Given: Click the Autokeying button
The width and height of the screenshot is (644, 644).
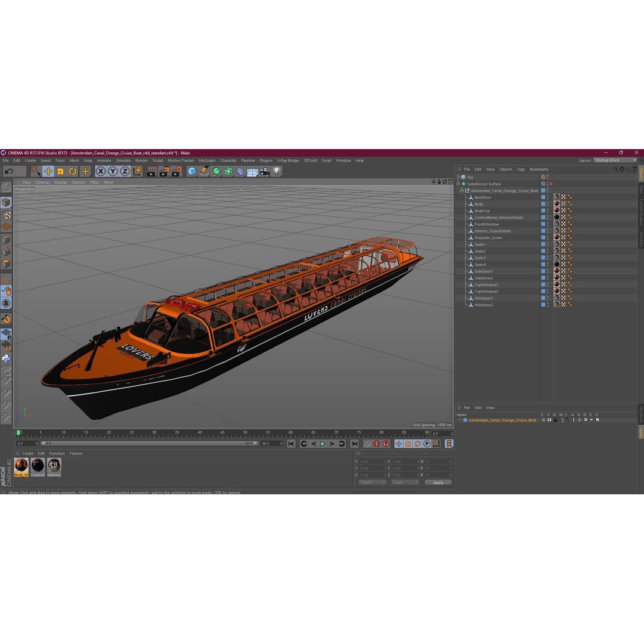Looking at the screenshot, I should (376, 444).
